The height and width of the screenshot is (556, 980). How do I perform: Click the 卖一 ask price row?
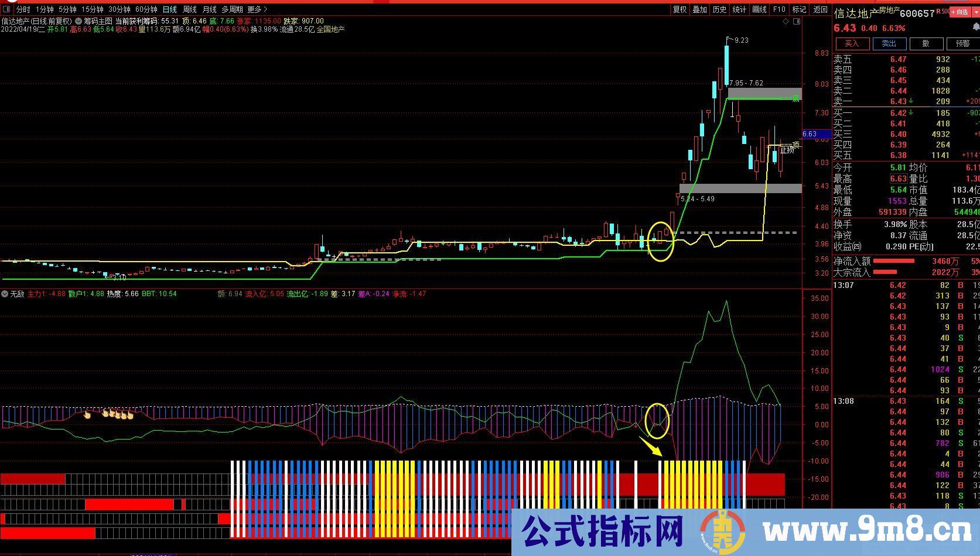click(x=906, y=101)
